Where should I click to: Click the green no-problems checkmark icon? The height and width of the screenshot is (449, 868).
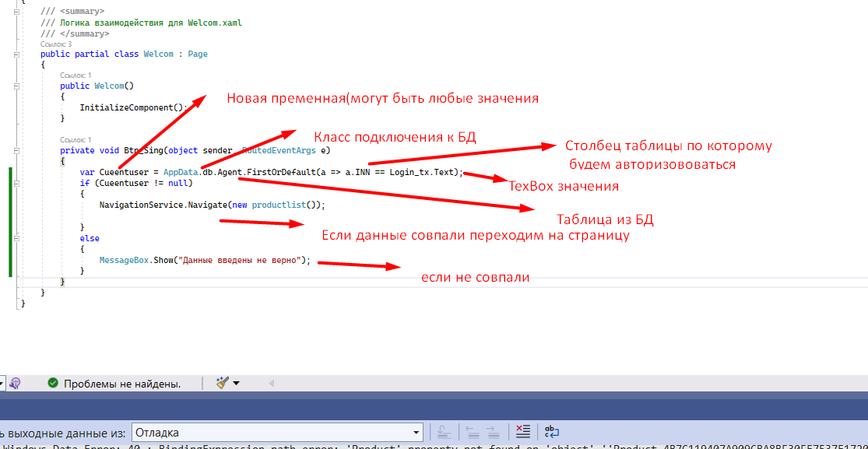coord(53,383)
